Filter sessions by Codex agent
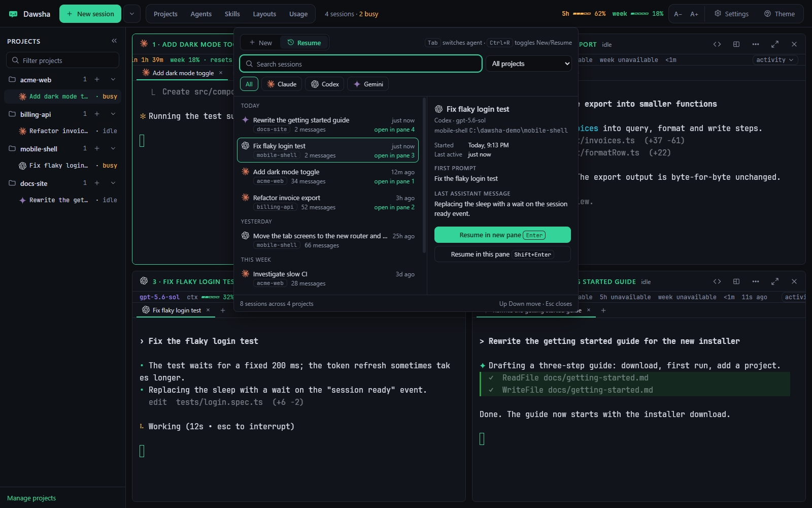 [325, 84]
